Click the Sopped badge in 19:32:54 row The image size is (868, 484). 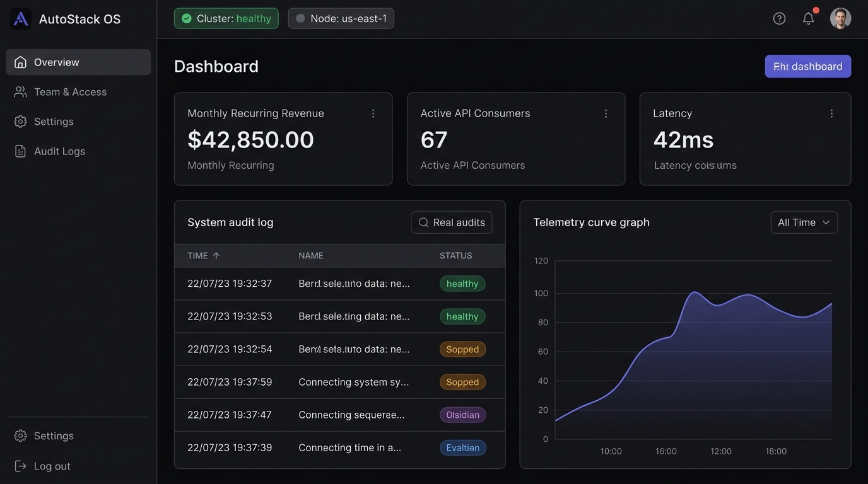click(x=462, y=349)
